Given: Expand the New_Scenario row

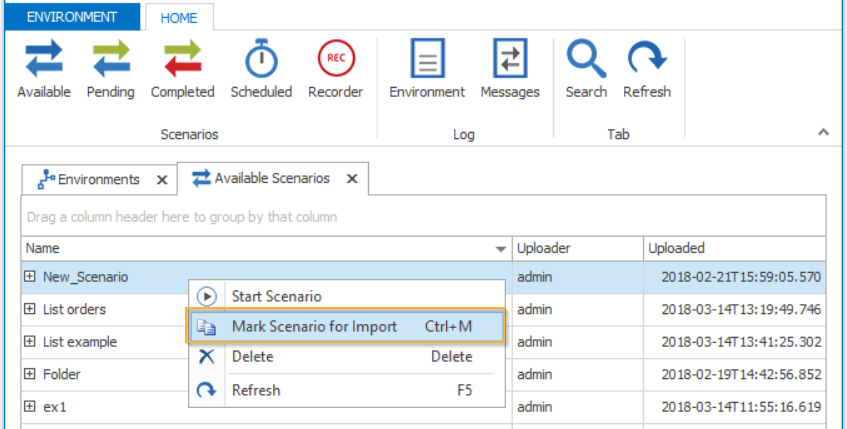Looking at the screenshot, I should point(30,278).
